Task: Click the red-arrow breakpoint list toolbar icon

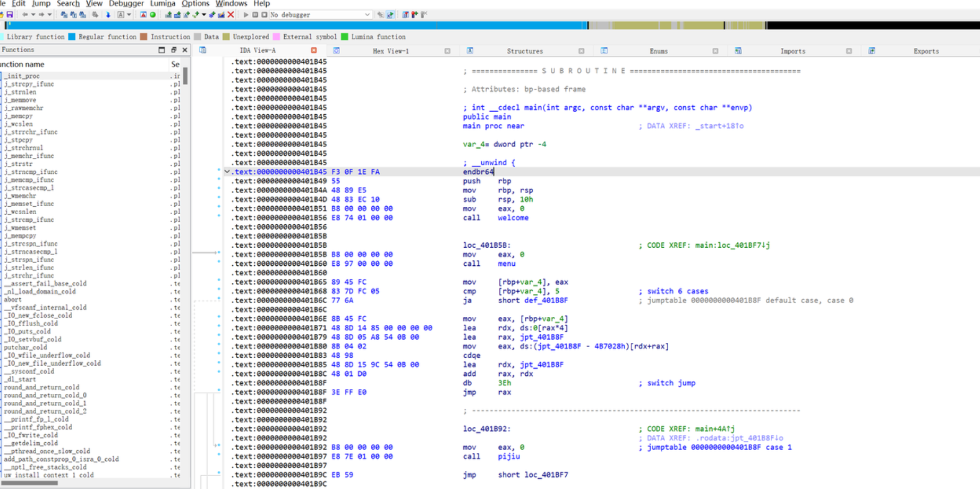Action: tap(406, 15)
